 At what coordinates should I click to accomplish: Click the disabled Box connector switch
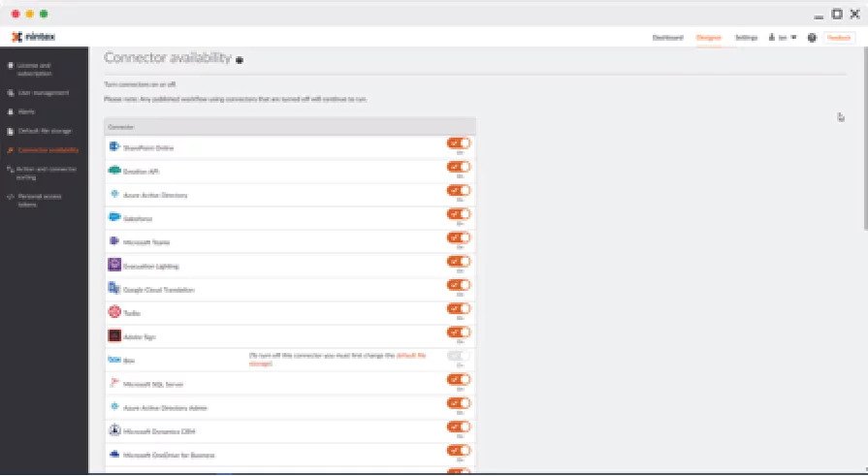point(459,356)
